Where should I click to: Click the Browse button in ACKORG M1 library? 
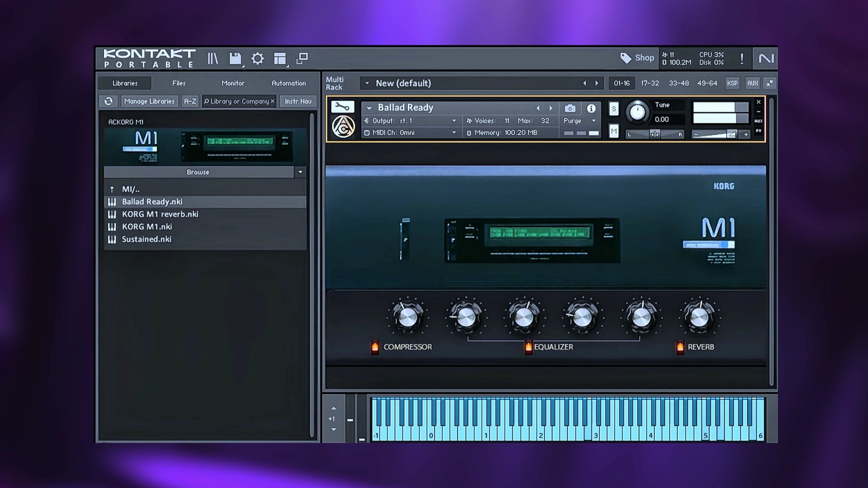(198, 172)
